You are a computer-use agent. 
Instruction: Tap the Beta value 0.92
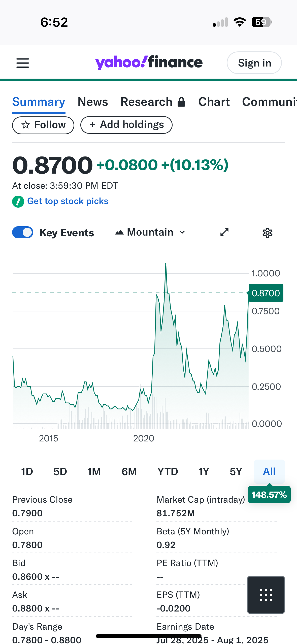click(x=166, y=545)
